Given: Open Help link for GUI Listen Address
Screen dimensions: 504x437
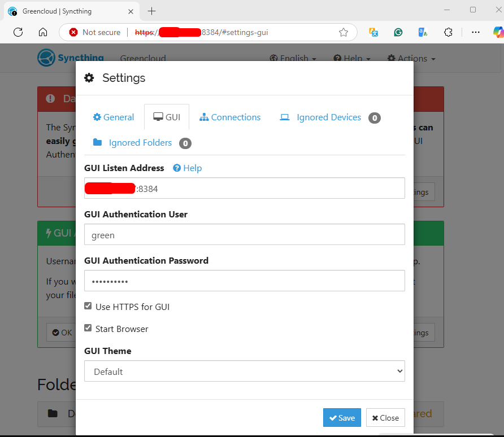Looking at the screenshot, I should pyautogui.click(x=188, y=168).
